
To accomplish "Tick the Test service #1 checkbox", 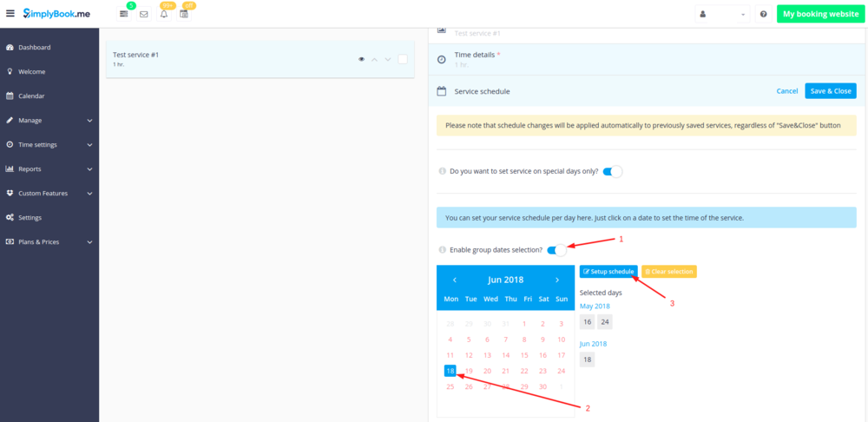I will click(x=402, y=60).
